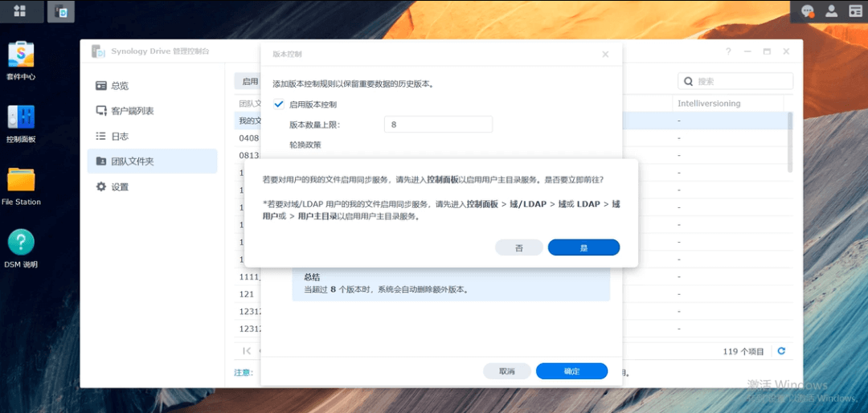Click the 版本数量上限 input field
868x413 pixels.
(x=438, y=125)
